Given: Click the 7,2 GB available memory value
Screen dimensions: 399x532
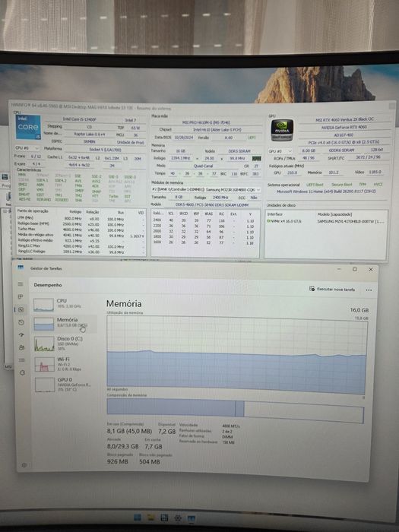Looking at the screenshot, I should (167, 431).
